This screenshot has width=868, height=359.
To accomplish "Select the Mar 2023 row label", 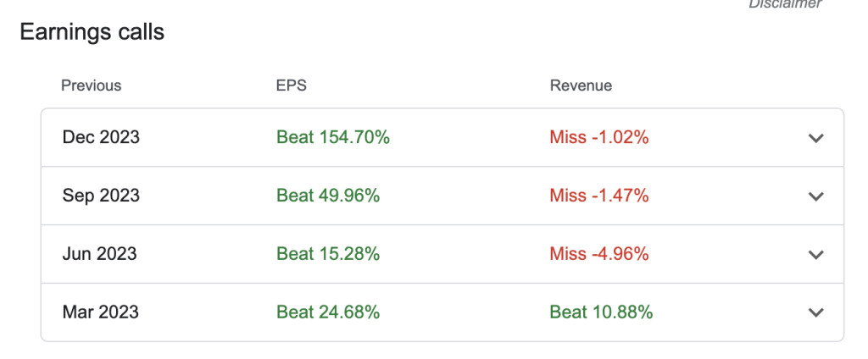I will point(101,312).
